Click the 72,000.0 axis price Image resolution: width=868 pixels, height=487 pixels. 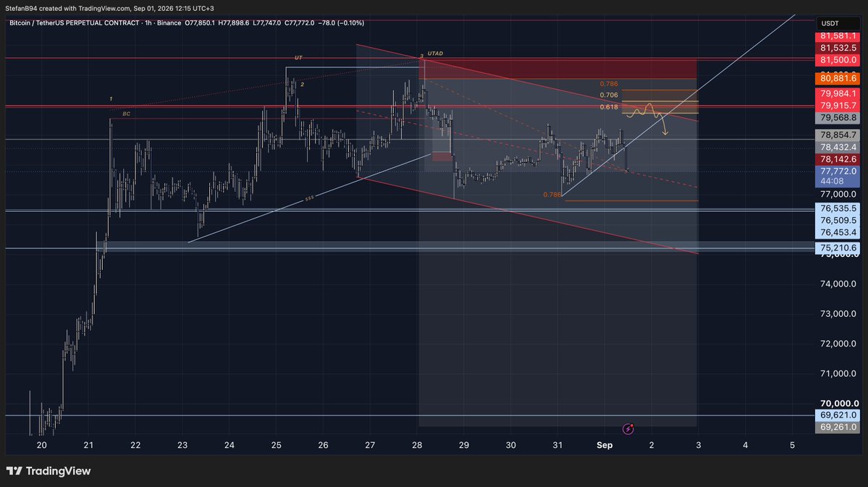(838, 344)
